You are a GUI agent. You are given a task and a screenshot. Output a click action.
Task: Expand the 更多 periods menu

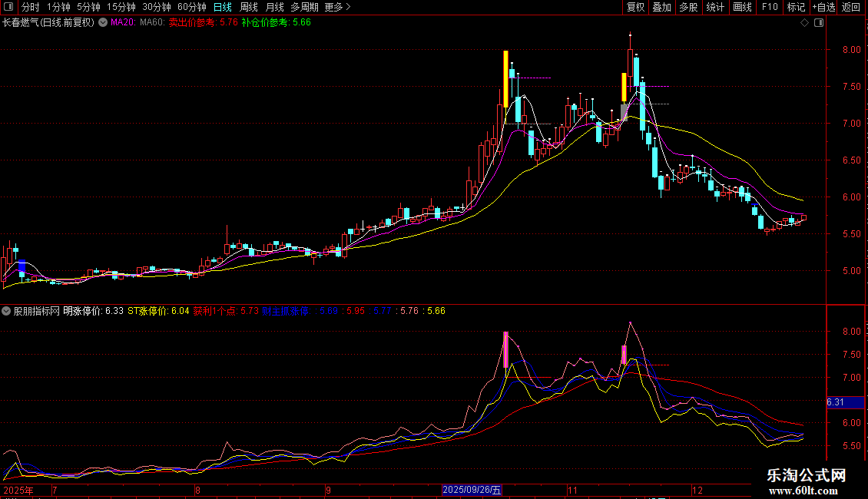337,7
